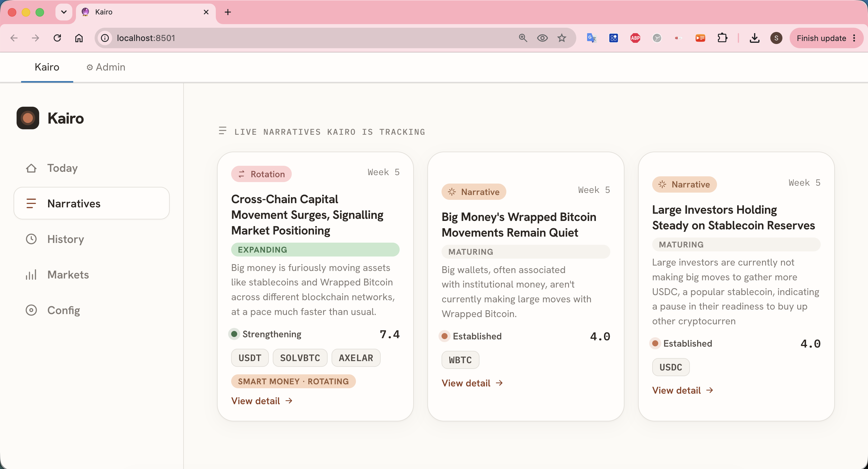This screenshot has height=469, width=868.
Task: Click the zoom magnifier icon in address bar
Action: (x=523, y=38)
